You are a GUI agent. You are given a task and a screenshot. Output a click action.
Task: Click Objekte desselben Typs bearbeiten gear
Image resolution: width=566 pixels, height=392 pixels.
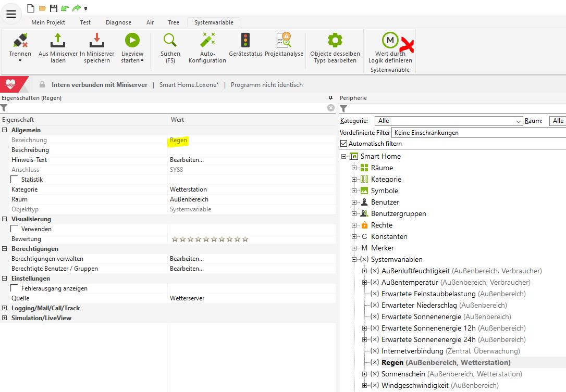(x=335, y=41)
